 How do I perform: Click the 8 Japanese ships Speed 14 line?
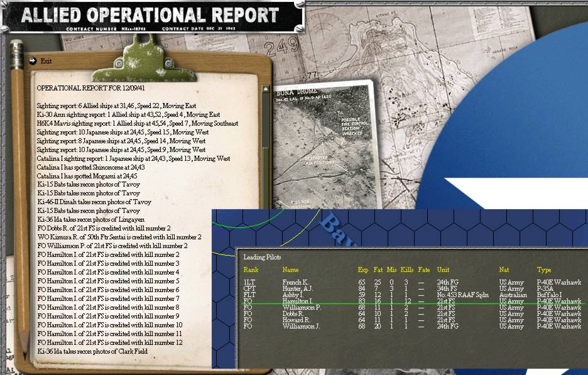click(x=121, y=141)
